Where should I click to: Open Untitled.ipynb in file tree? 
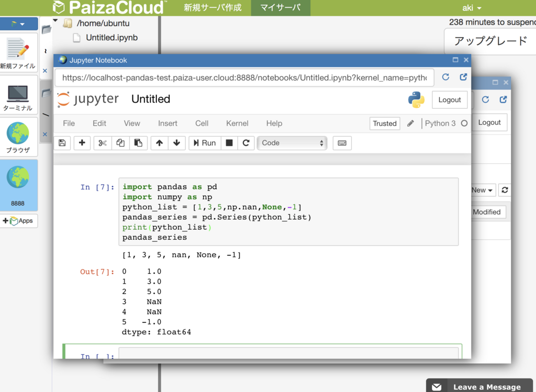[x=111, y=38]
